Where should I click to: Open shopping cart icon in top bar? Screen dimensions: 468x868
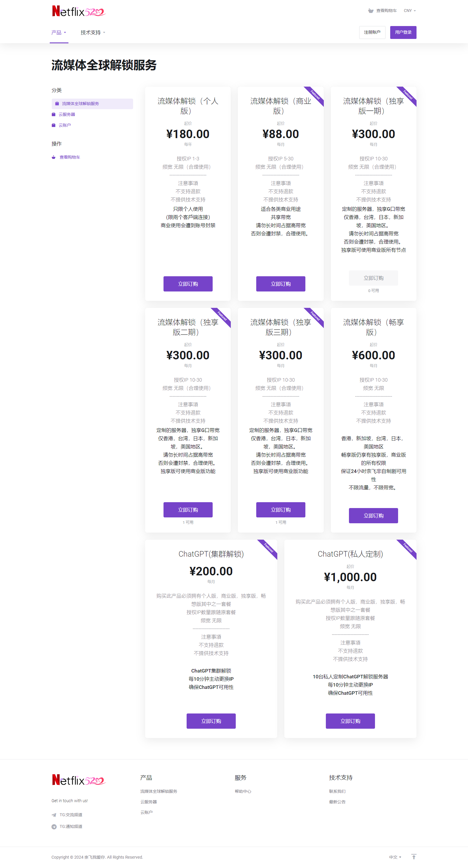tap(371, 11)
